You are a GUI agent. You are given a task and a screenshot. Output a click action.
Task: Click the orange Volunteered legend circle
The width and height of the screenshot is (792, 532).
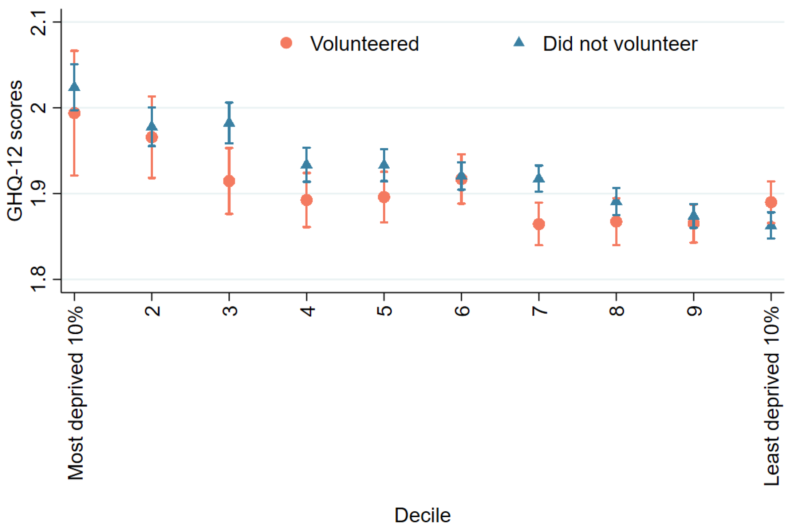point(286,43)
